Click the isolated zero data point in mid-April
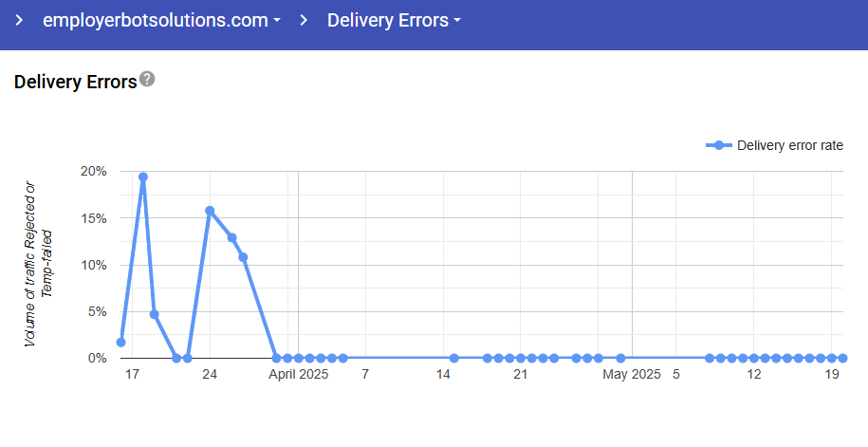The image size is (868, 447). pos(454,358)
